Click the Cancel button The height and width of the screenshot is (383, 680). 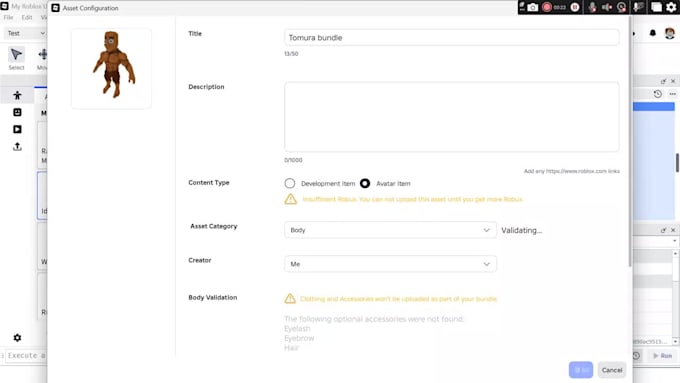(612, 370)
